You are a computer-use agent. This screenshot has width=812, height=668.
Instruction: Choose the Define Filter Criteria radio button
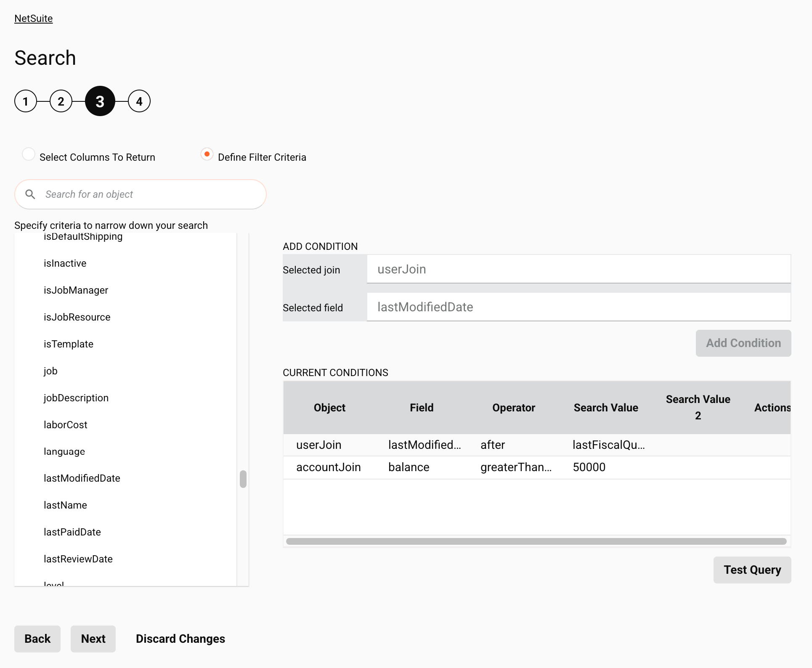[207, 154]
